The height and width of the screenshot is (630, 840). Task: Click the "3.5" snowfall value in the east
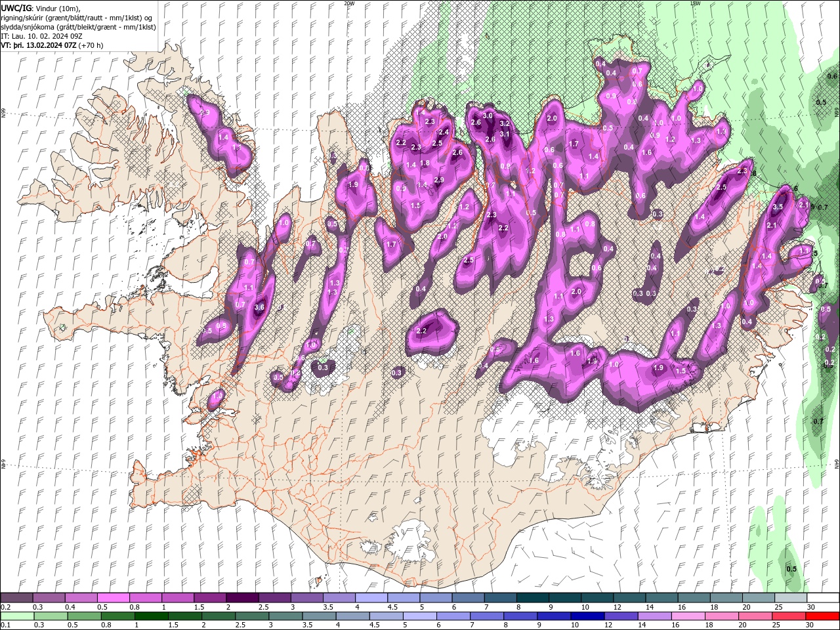coord(778,207)
